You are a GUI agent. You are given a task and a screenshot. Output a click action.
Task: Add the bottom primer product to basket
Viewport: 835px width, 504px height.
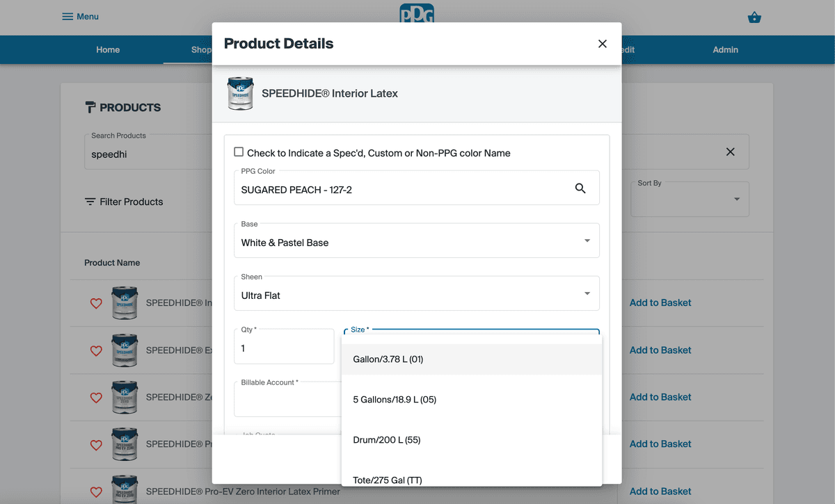[x=660, y=491]
